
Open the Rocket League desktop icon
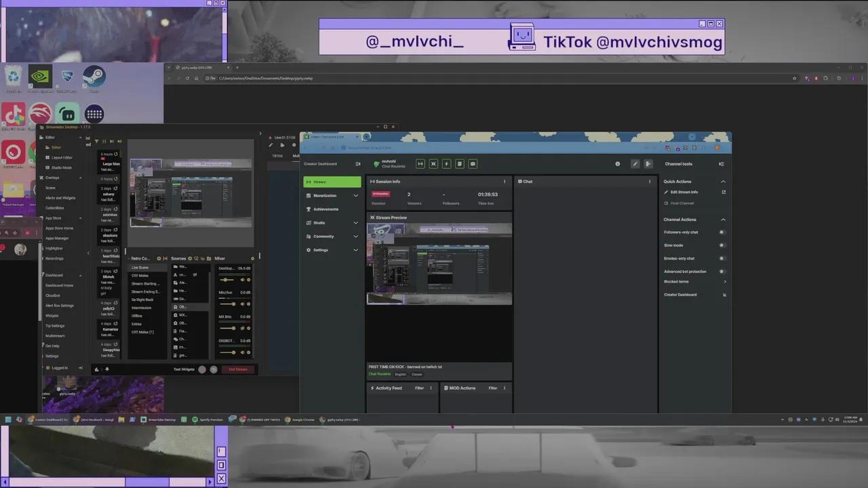[x=66, y=77]
